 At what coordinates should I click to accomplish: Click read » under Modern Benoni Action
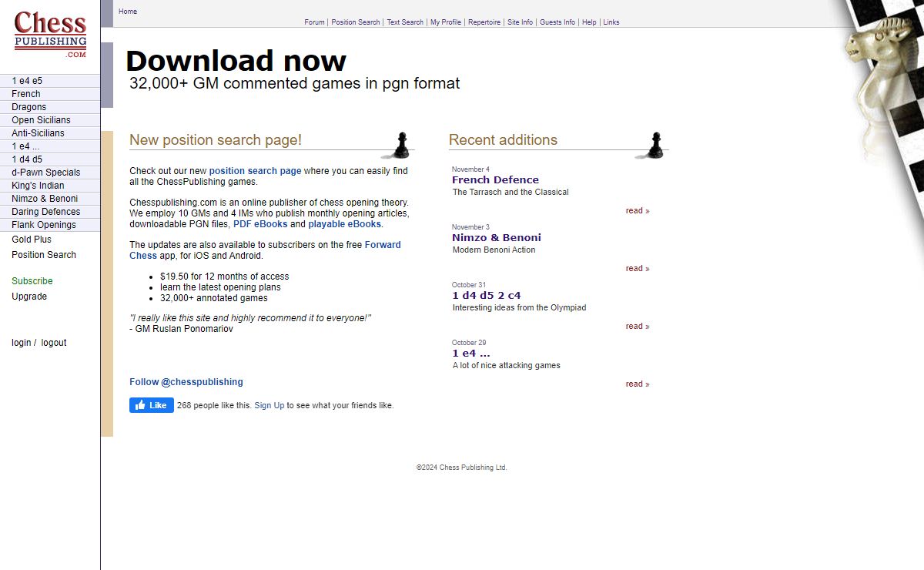point(638,269)
